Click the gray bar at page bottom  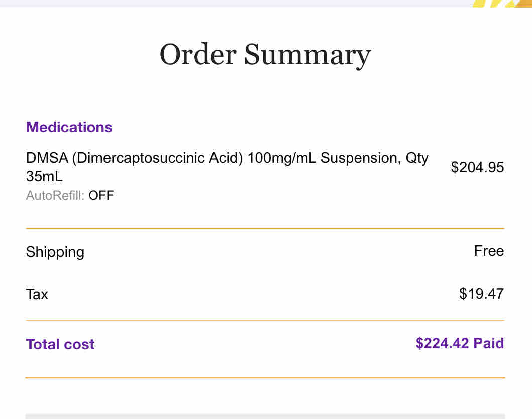[265, 416]
